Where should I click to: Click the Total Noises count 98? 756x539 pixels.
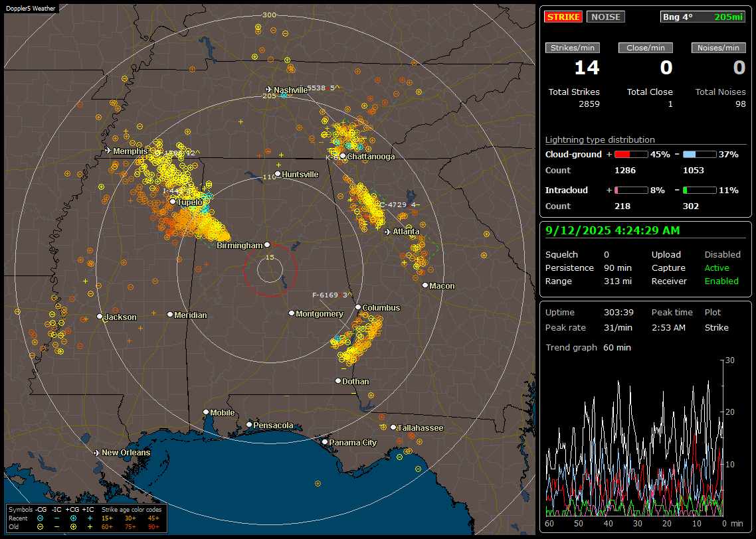(x=741, y=104)
